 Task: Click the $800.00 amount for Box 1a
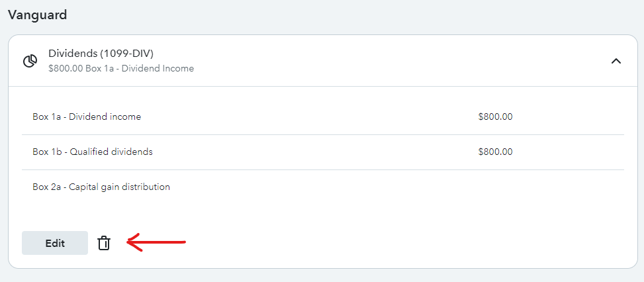(x=495, y=117)
